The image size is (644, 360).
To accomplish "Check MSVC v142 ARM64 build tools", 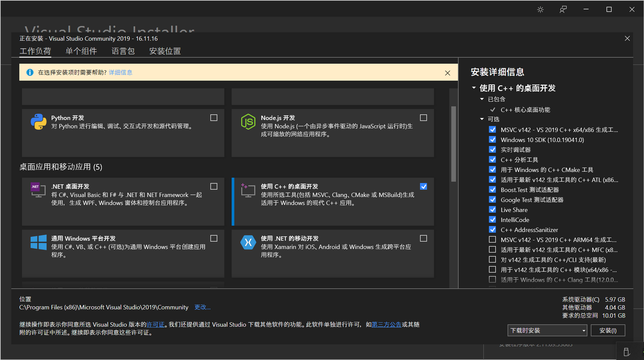I will (492, 240).
